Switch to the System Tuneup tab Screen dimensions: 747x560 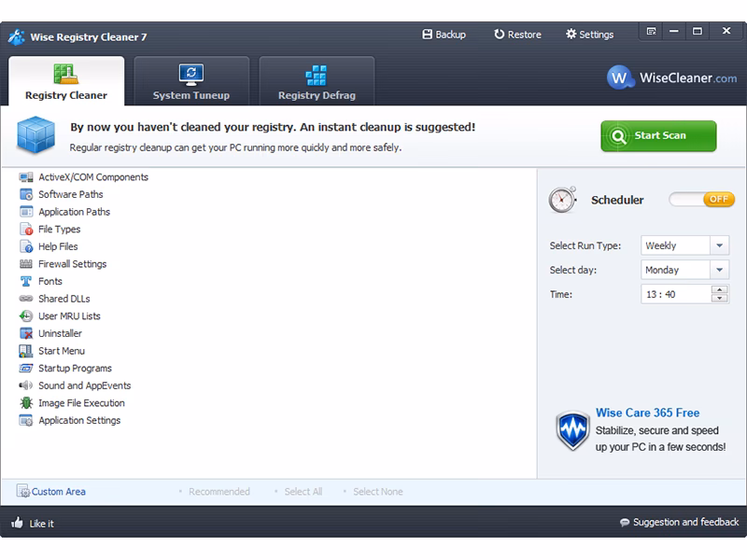(x=191, y=82)
